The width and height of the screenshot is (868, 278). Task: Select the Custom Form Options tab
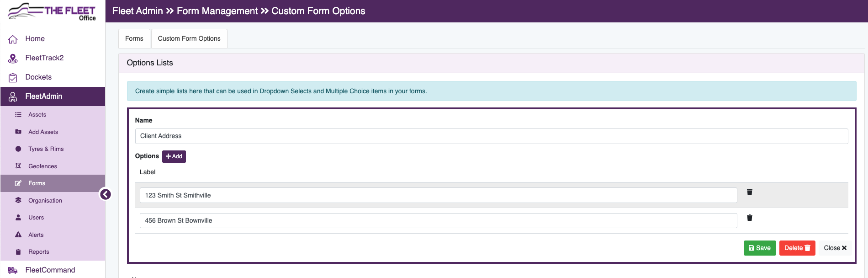click(189, 38)
